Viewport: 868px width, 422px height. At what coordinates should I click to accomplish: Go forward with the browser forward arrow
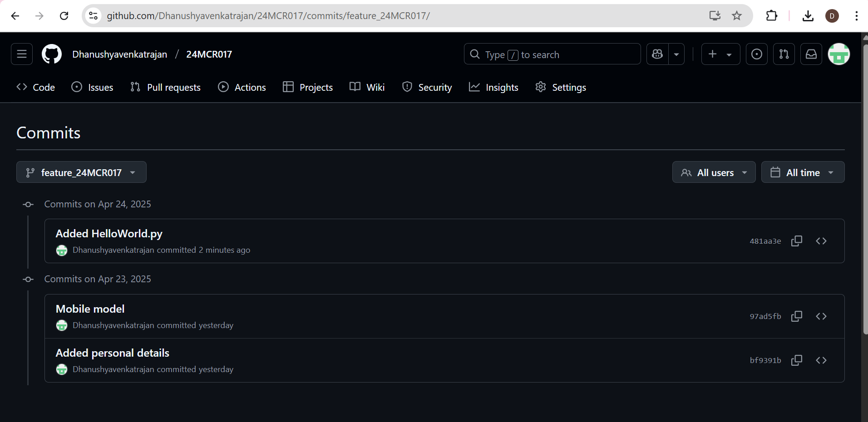[x=39, y=16]
